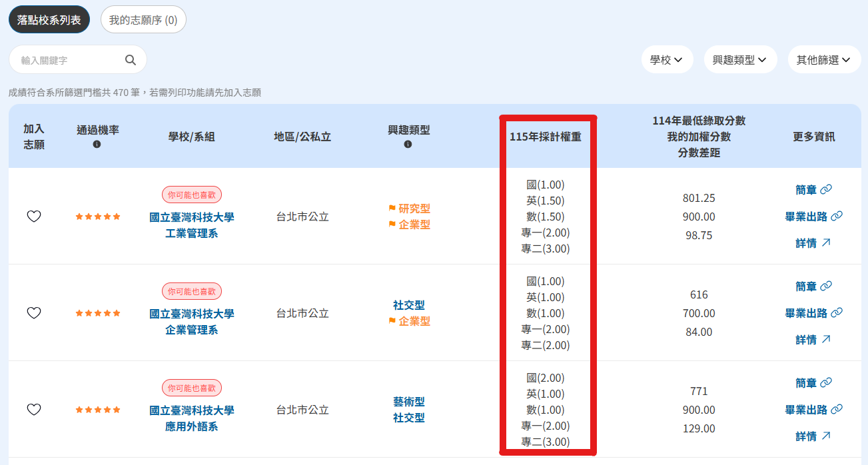The height and width of the screenshot is (465, 868).
Task: Click 加入志願 column header
Action: pyautogui.click(x=34, y=137)
